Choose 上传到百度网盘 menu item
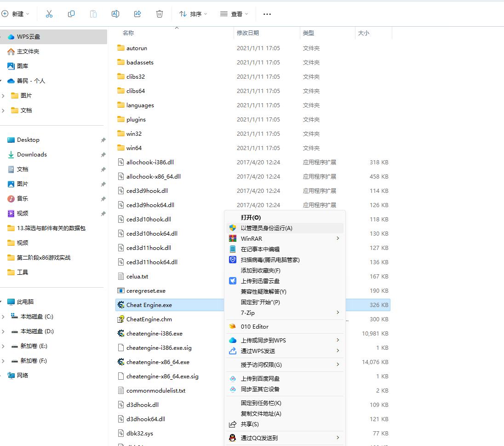The width and height of the screenshot is (504, 446). pyautogui.click(x=285, y=379)
